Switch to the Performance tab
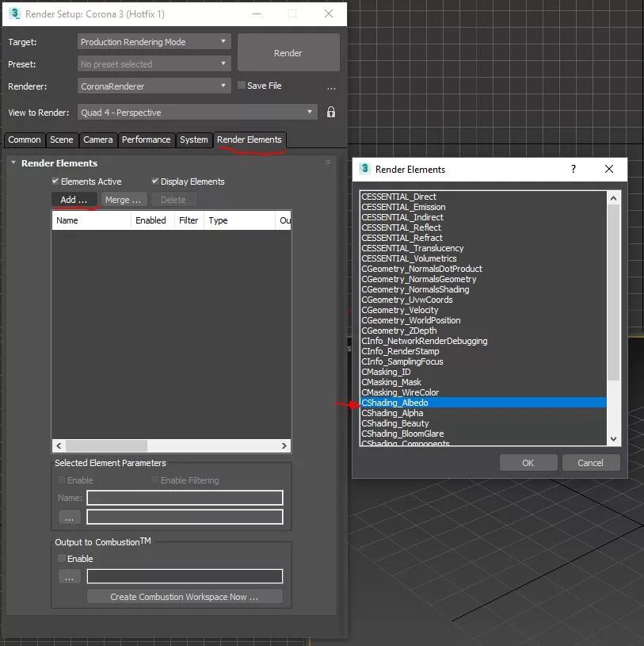This screenshot has height=646, width=644. pyautogui.click(x=147, y=140)
